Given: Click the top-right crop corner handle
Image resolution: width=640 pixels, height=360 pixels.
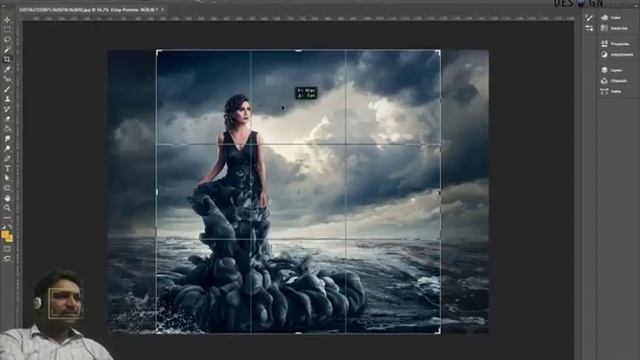Looking at the screenshot, I should point(439,51).
